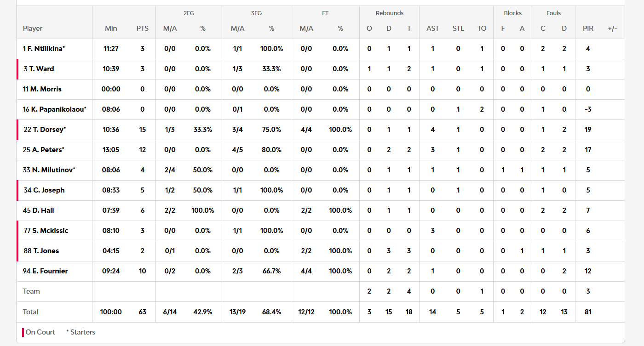Image resolution: width=644 pixels, height=346 pixels.
Task: Select E. Fournier player name
Action: click(x=50, y=271)
